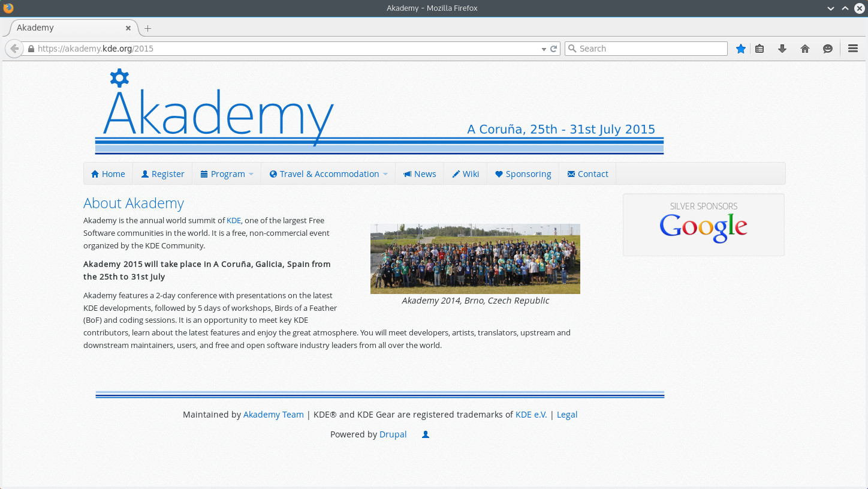The image size is (868, 489).
Task: Open the Register menu item
Action: click(162, 174)
